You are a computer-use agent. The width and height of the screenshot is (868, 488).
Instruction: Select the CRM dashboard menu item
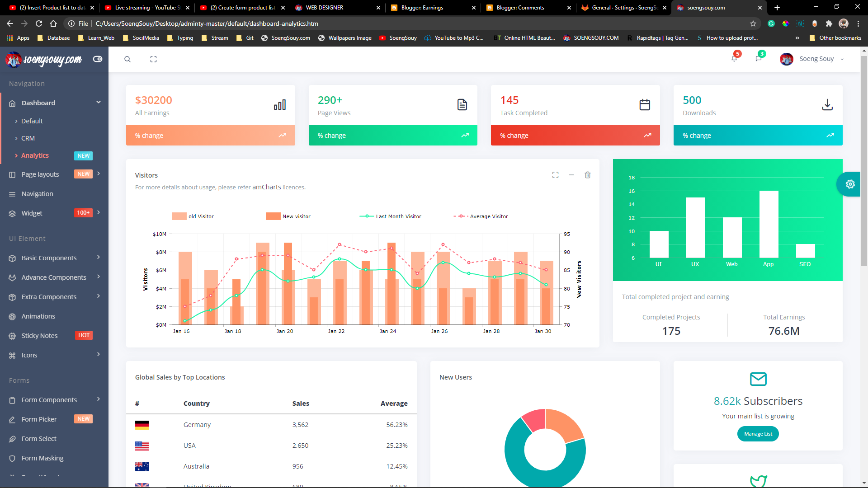[x=28, y=138]
